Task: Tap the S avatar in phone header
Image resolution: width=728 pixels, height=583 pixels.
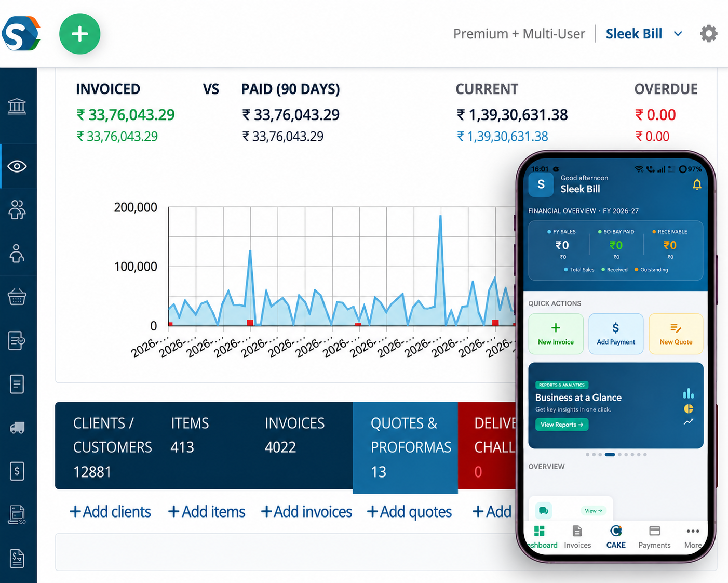Action: (541, 184)
